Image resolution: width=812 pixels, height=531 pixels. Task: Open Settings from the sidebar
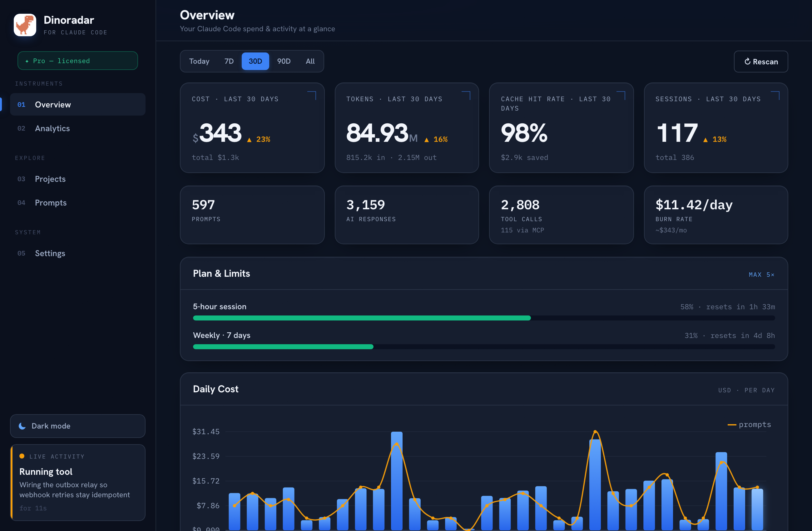78,253
